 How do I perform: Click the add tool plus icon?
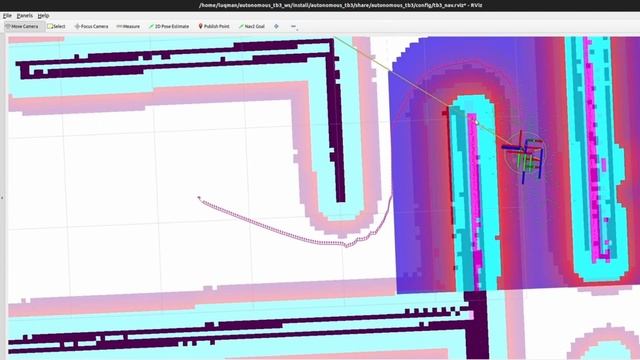click(276, 26)
